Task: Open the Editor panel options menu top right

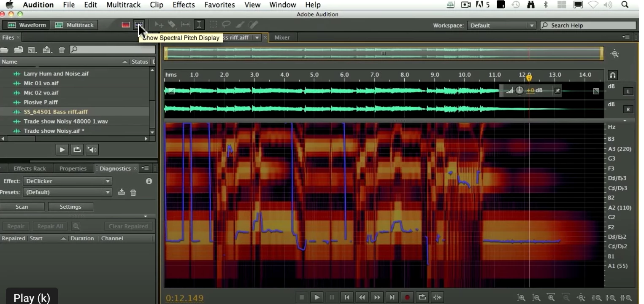Action: click(x=626, y=37)
